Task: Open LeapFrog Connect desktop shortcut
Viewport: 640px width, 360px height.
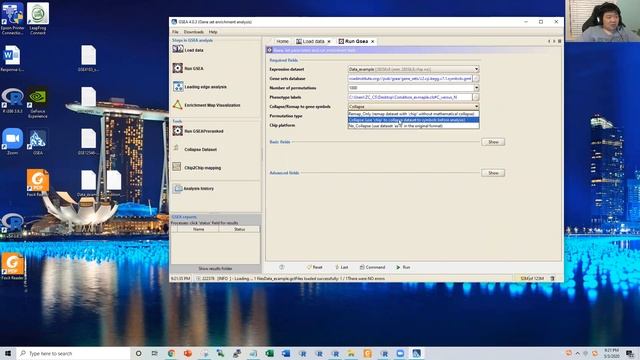Action: click(38, 19)
